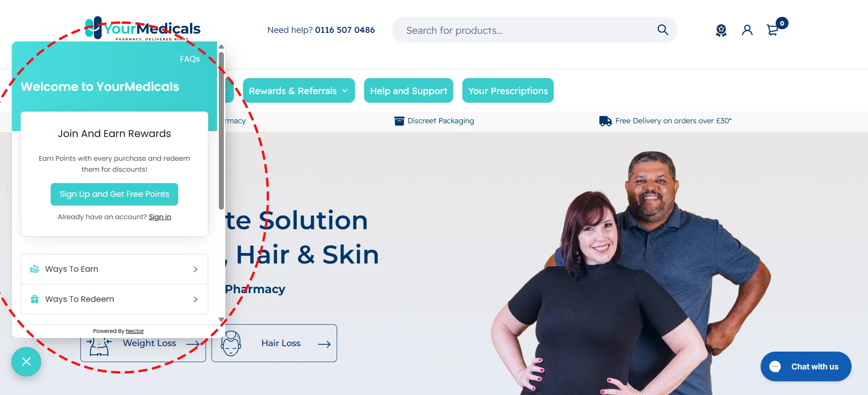Click the Ways To Redeem gift icon
The height and width of the screenshot is (395, 868).
(x=35, y=299)
